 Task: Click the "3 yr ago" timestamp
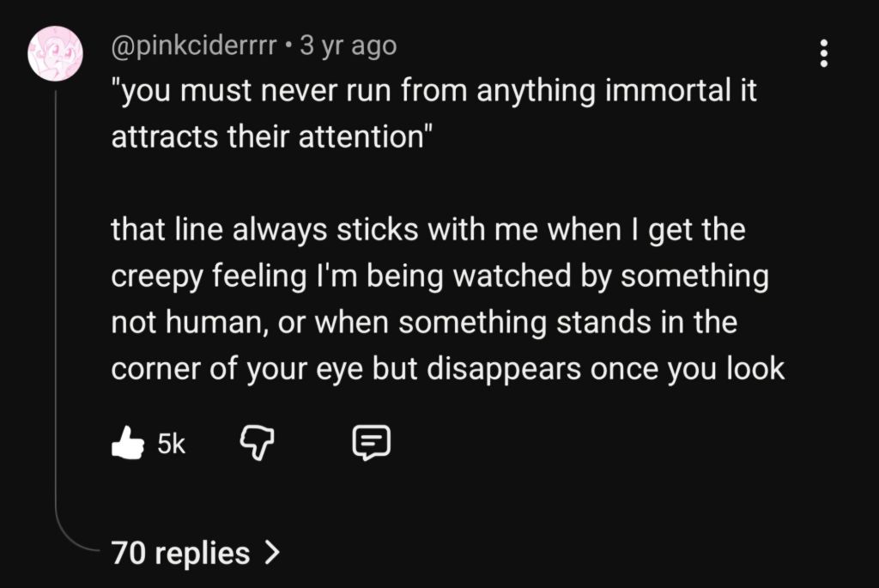(348, 45)
